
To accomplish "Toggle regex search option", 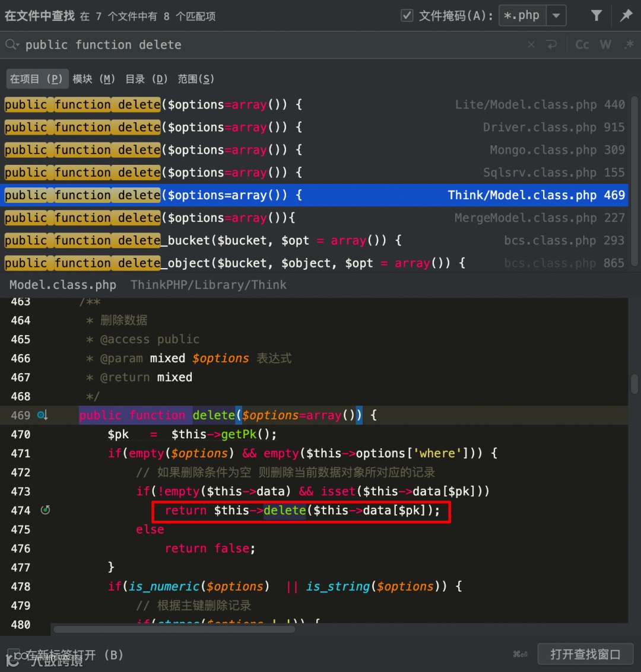I will [x=629, y=44].
